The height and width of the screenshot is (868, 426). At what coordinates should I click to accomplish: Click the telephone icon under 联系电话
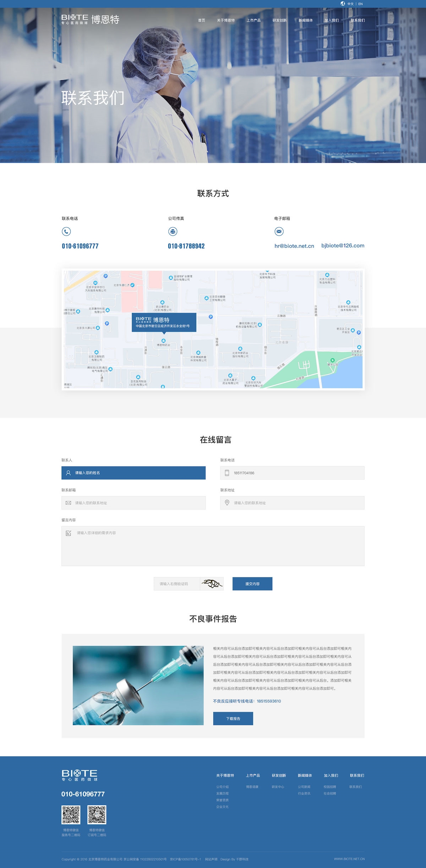[66, 232]
